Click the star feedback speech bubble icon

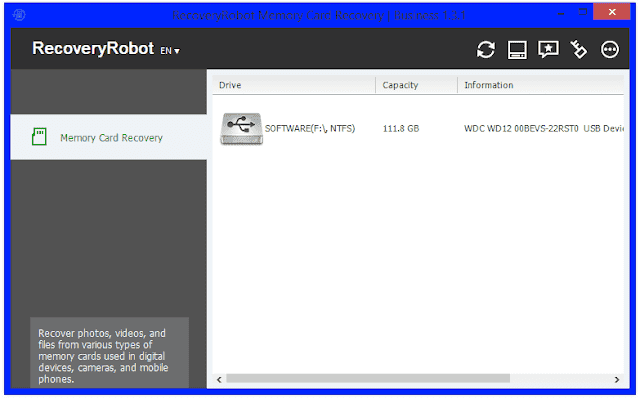click(548, 49)
